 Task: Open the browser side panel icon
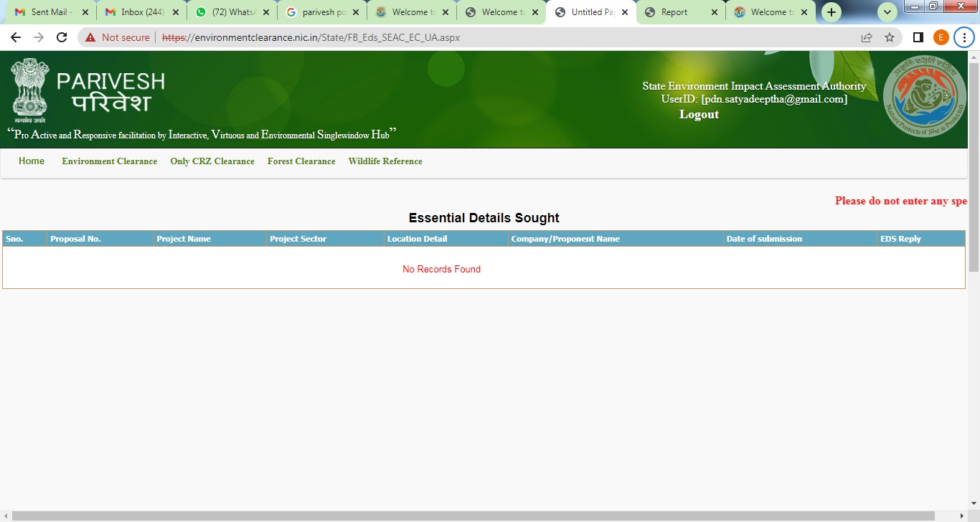(918, 37)
